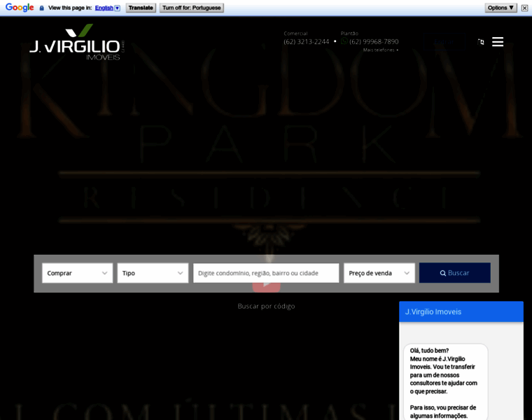
Task: Click the J.Virgilio Imoveis chat header
Action: (x=461, y=311)
